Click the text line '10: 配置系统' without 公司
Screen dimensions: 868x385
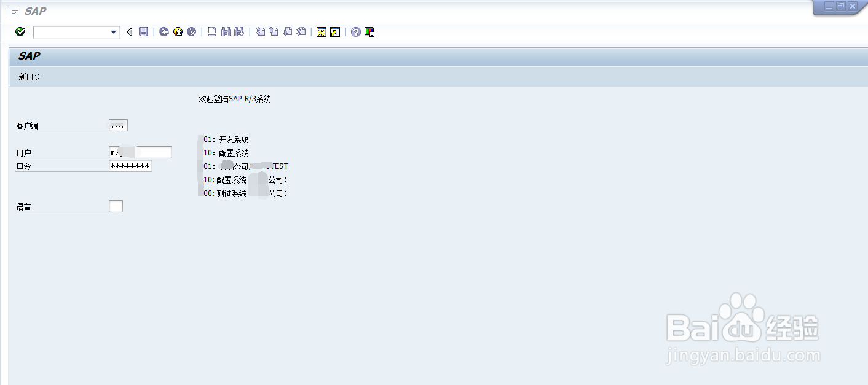(226, 153)
